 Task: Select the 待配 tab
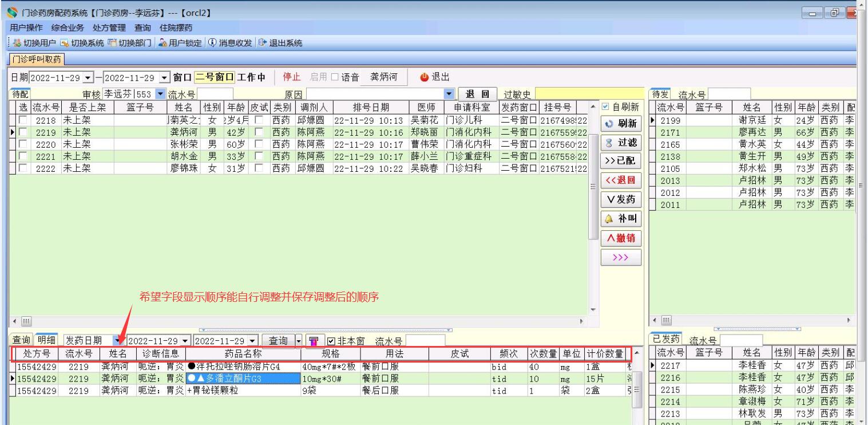pyautogui.click(x=21, y=93)
